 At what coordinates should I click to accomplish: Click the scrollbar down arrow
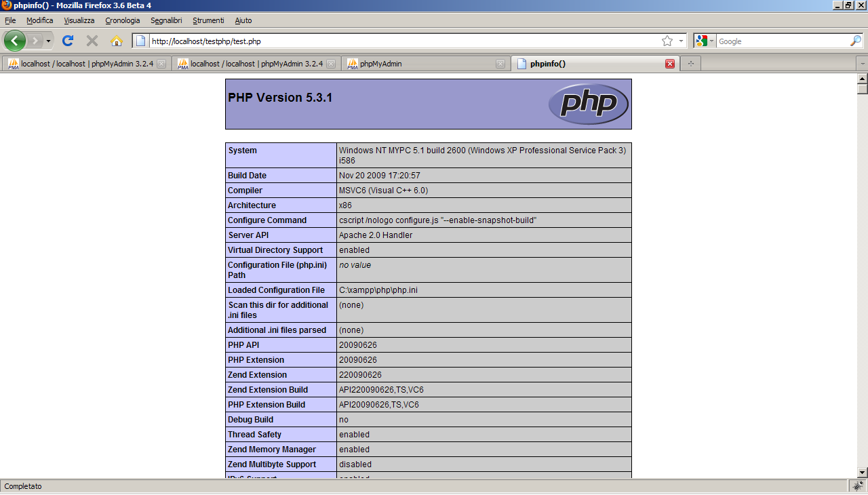click(x=862, y=473)
